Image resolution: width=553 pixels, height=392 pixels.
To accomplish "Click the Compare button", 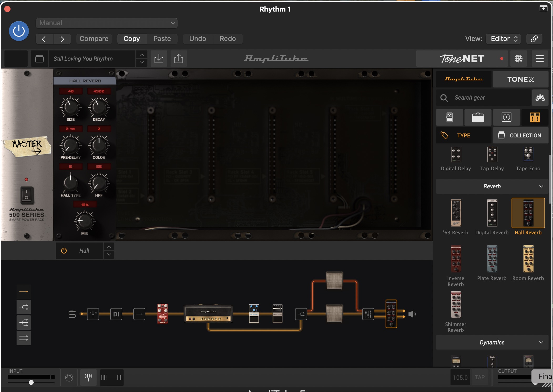I will [94, 39].
